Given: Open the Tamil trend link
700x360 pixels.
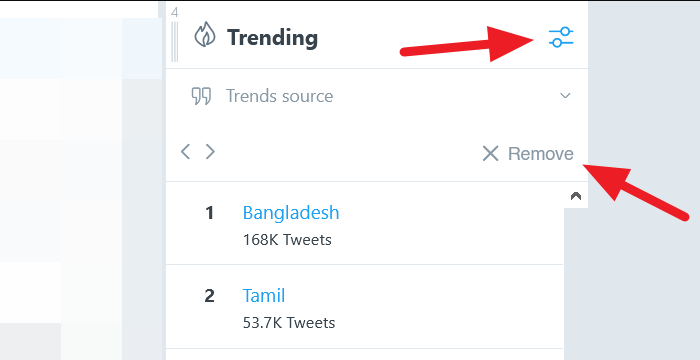Looking at the screenshot, I should tap(264, 296).
